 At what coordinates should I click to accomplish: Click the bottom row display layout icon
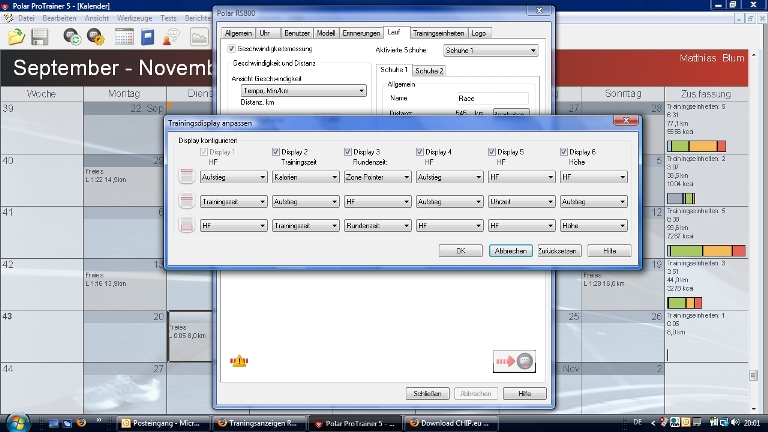point(185,226)
